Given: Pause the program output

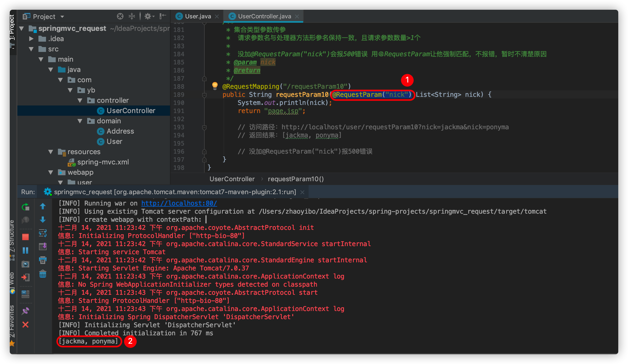Looking at the screenshot, I should (25, 250).
